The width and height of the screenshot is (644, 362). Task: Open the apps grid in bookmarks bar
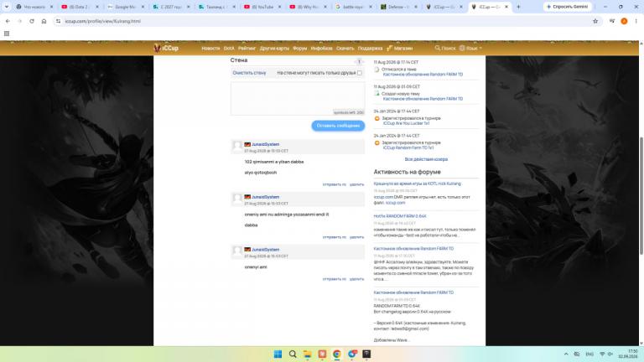(7, 34)
